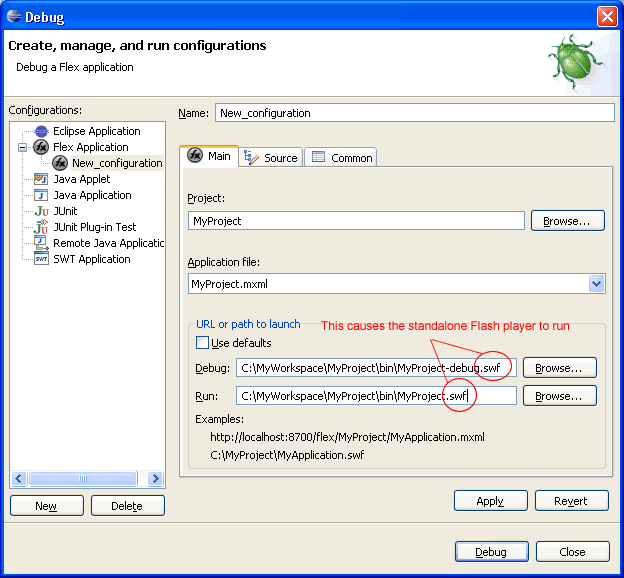This screenshot has width=624, height=578.
Task: Click the MyProject.mxml combo box
Action: (397, 284)
